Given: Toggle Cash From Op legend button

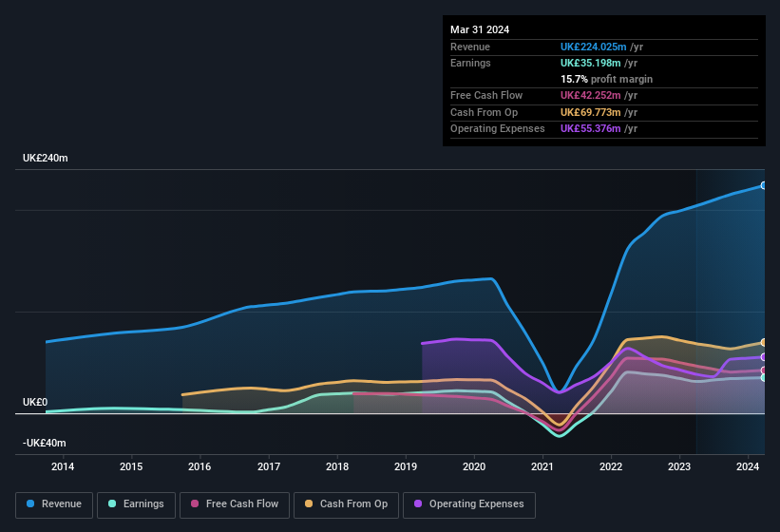Looking at the screenshot, I should pos(347,504).
